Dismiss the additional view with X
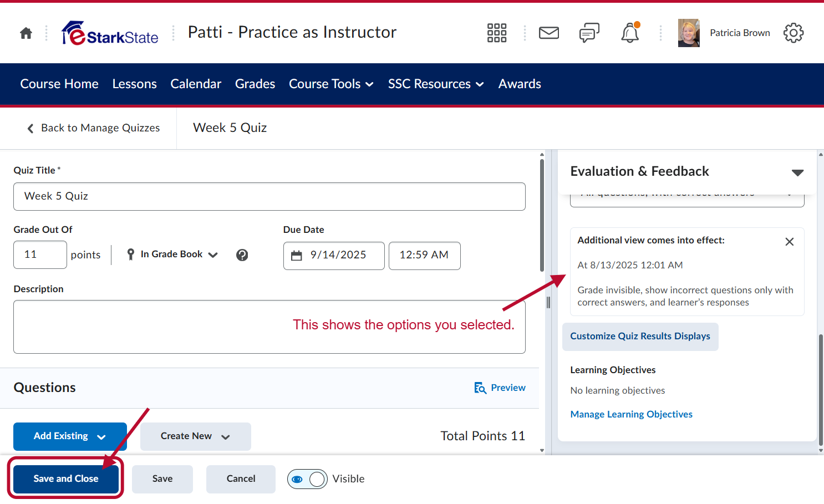Screen dimensions: 824x504 click(x=790, y=242)
